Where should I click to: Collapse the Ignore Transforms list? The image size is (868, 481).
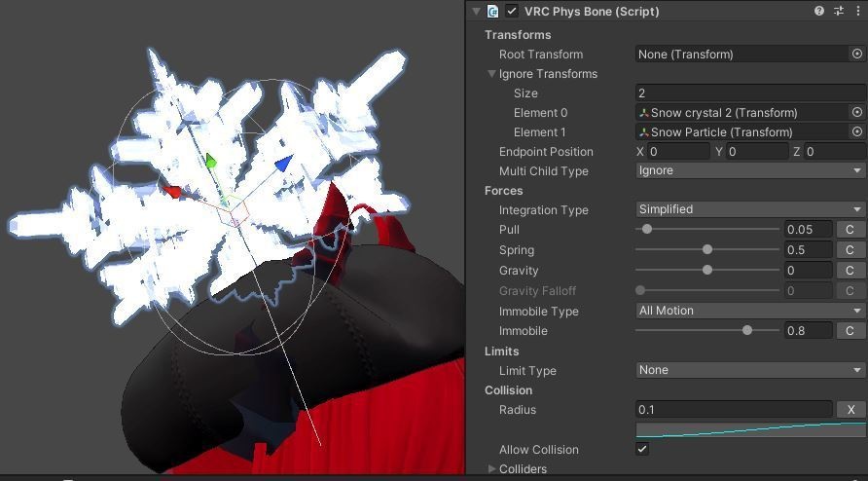[x=491, y=73]
